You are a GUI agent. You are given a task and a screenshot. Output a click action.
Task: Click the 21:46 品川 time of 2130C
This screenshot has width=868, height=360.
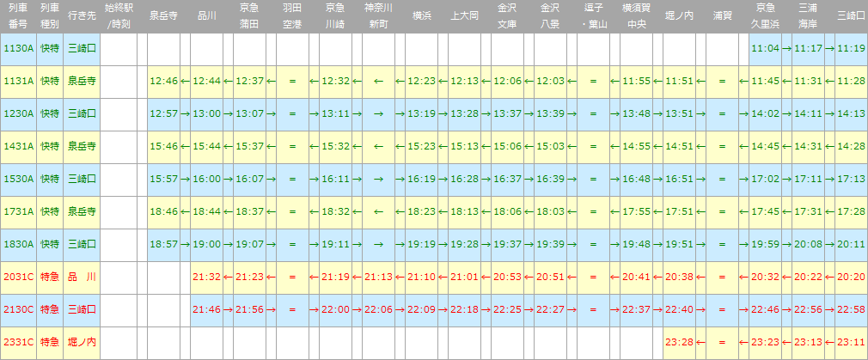click(206, 309)
